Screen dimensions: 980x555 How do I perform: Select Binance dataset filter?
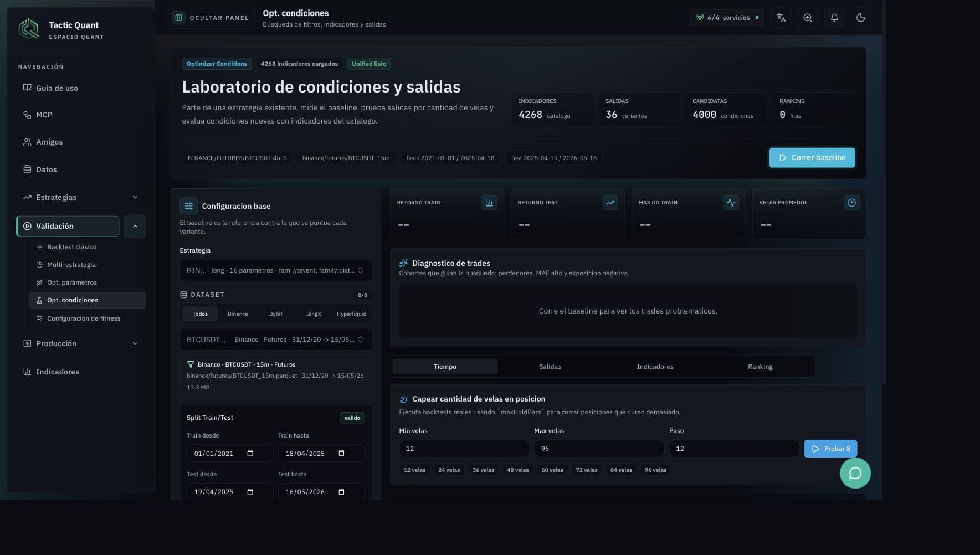[x=238, y=314]
